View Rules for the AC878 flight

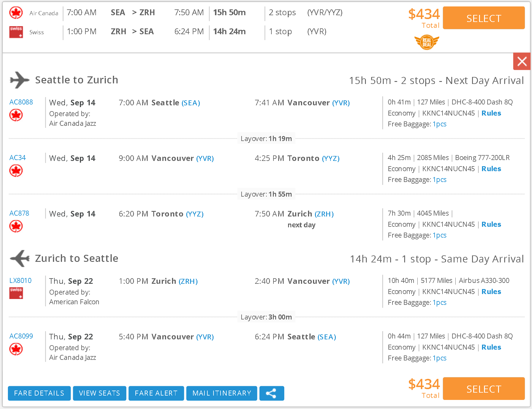point(491,224)
